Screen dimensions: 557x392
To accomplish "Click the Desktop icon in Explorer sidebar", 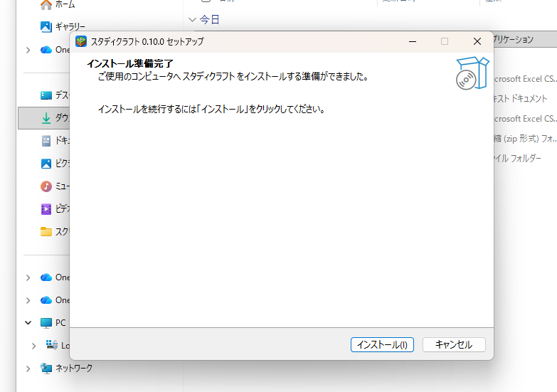I will (46, 95).
